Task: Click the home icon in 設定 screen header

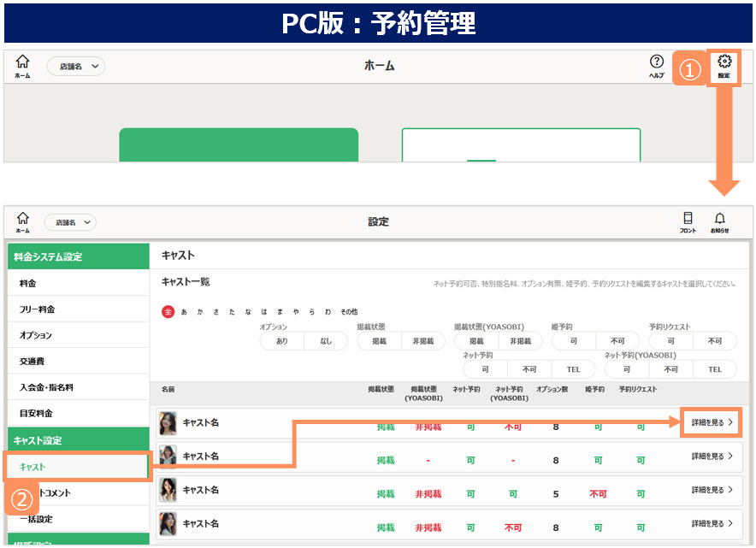Action: click(22, 221)
